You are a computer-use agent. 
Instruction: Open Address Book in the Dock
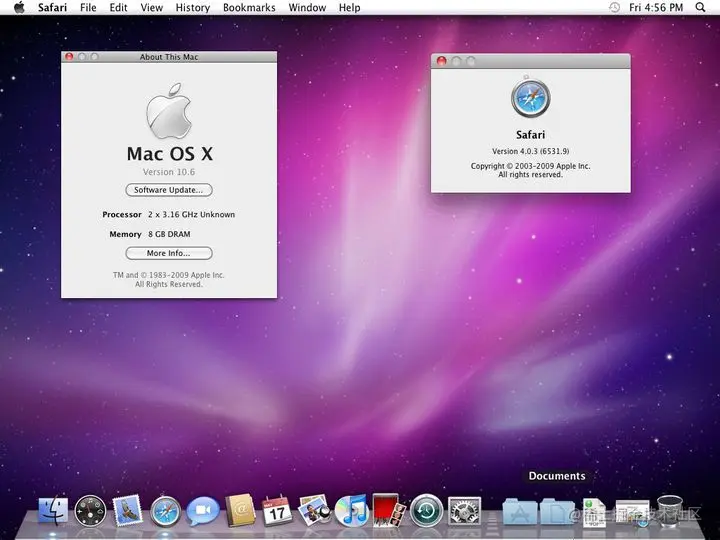click(240, 510)
